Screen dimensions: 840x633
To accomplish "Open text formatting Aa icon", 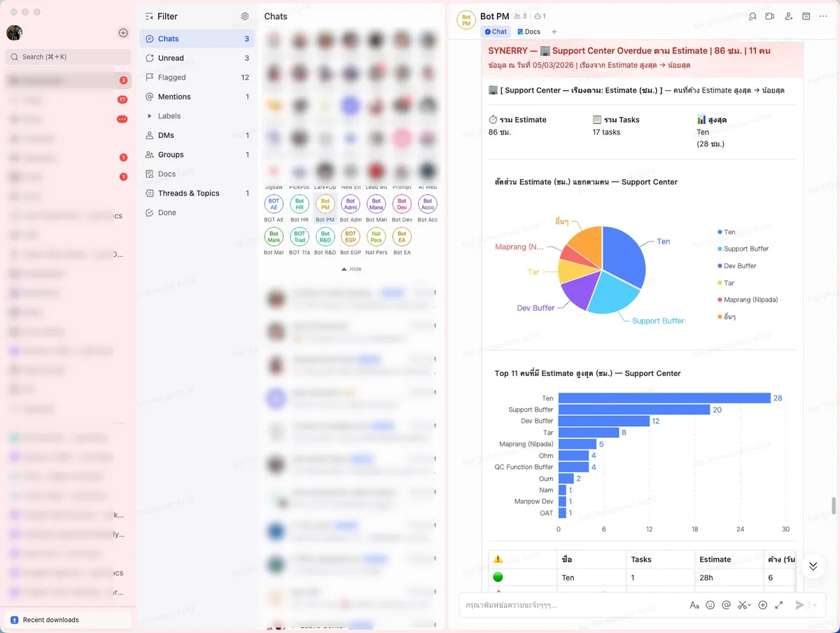I will click(694, 605).
